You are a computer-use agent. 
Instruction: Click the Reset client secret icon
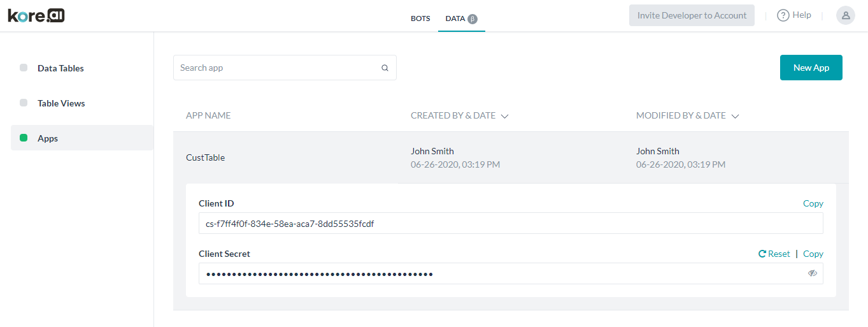tap(762, 254)
